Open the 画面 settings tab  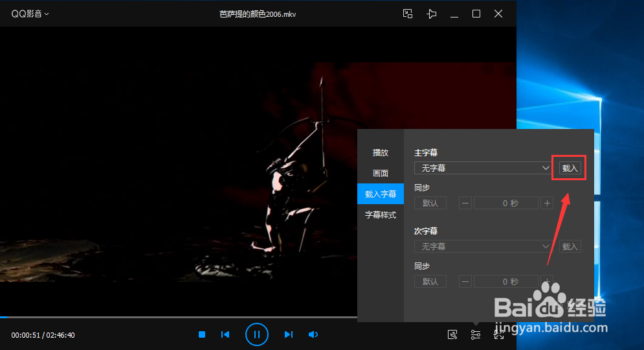381,173
